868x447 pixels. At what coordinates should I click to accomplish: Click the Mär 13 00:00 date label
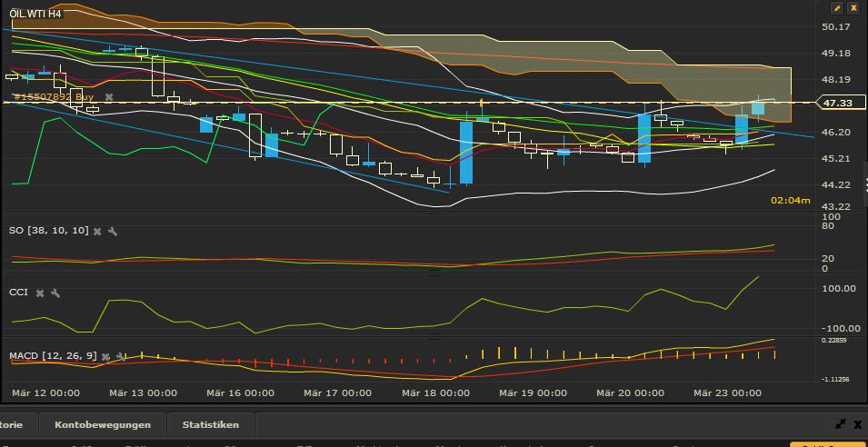[x=144, y=393]
